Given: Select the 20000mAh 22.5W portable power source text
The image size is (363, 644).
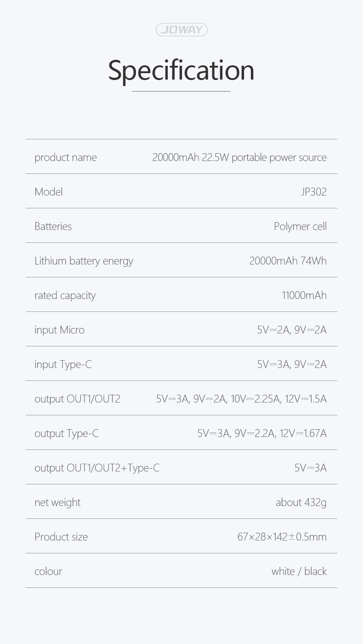Looking at the screenshot, I should pyautogui.click(x=239, y=157).
